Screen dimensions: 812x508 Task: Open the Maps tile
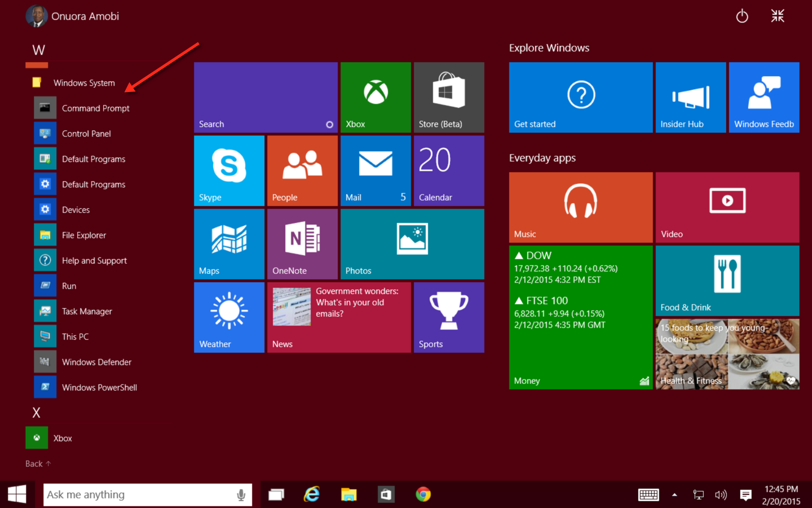[x=229, y=244]
